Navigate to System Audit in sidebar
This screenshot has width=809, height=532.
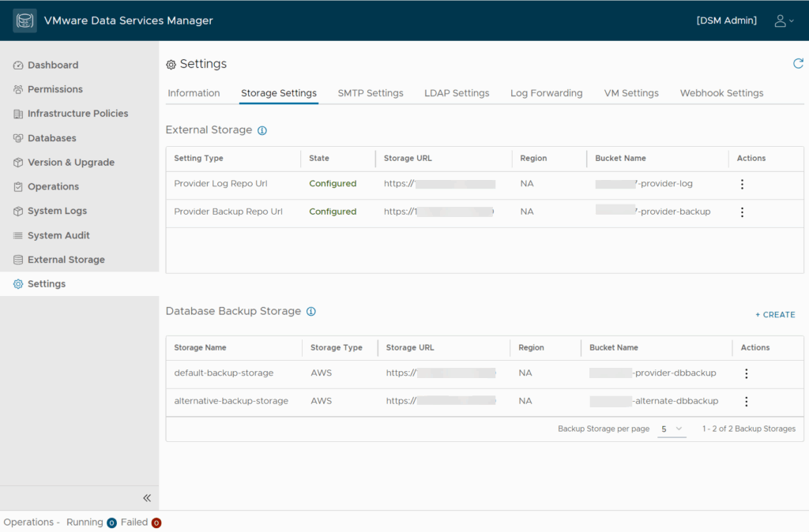coord(58,235)
